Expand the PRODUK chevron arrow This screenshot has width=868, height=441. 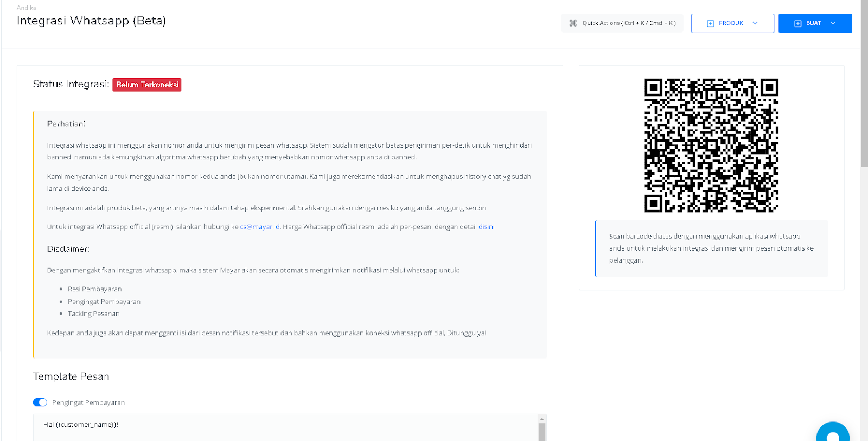click(x=755, y=23)
